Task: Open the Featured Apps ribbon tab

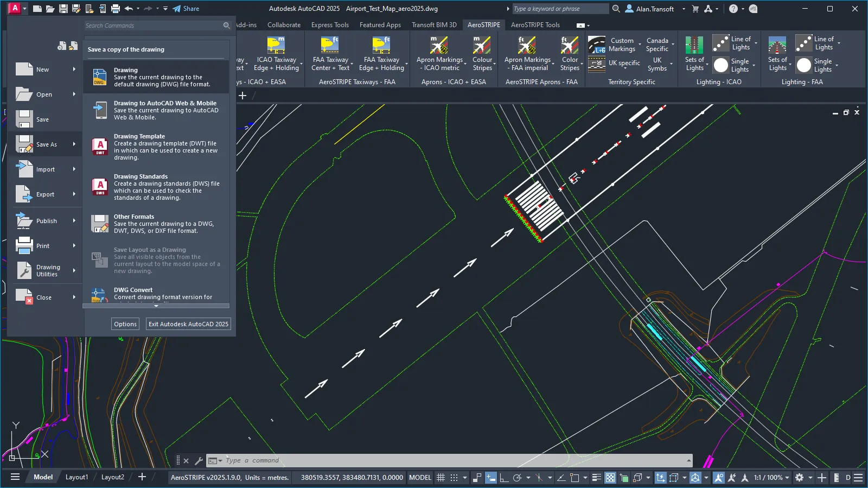Action: (380, 25)
